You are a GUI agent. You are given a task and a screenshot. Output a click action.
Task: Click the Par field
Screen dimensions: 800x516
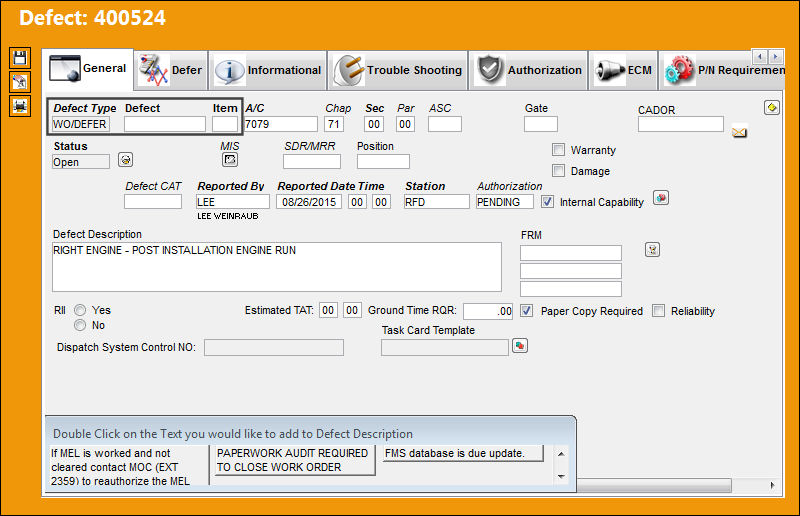pos(405,124)
